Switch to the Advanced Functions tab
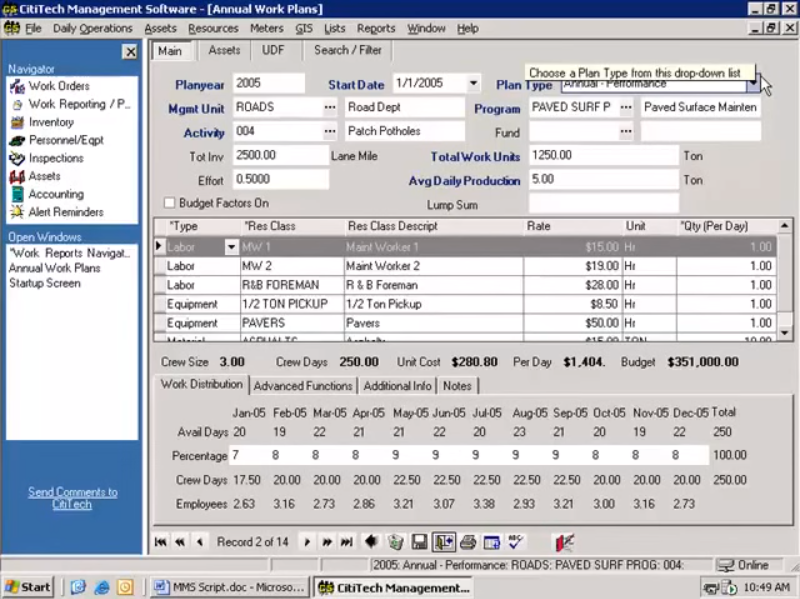The image size is (800, 599). coord(303,385)
